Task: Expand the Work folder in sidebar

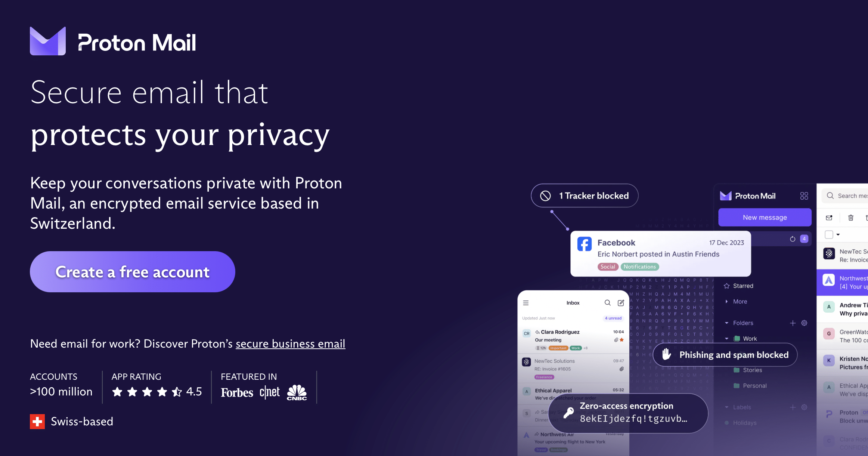Action: 728,339
